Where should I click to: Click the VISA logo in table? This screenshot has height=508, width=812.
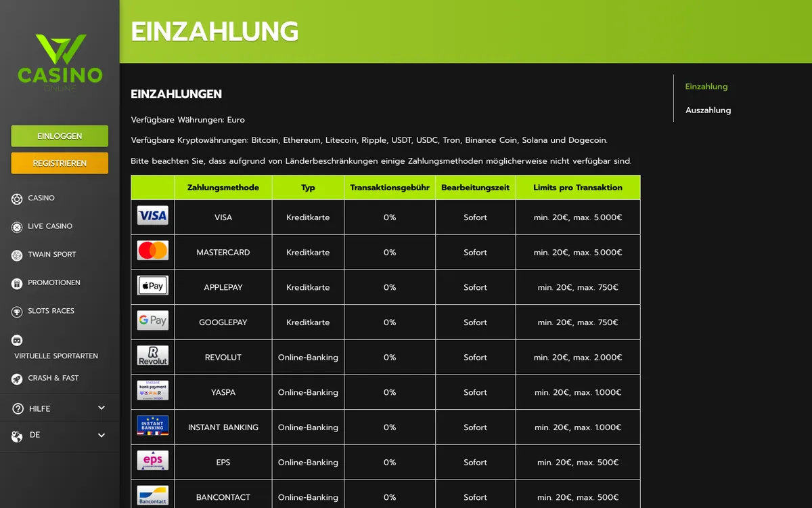(x=153, y=216)
